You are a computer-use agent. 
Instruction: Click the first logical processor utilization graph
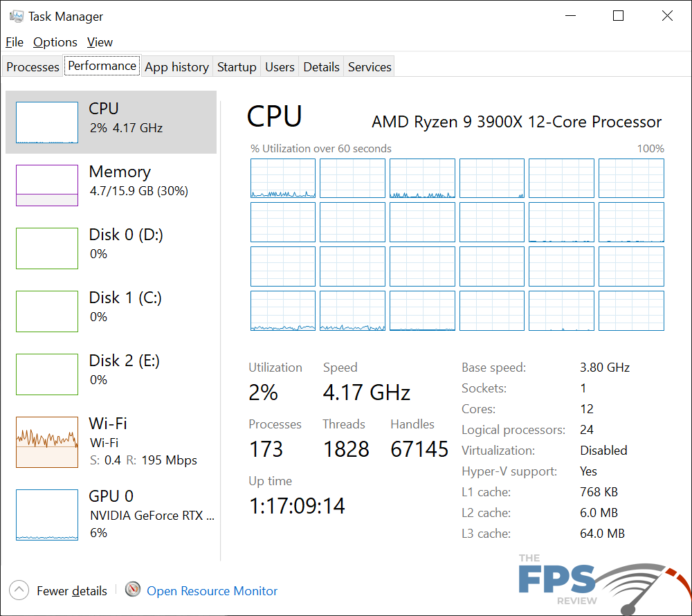click(x=283, y=179)
